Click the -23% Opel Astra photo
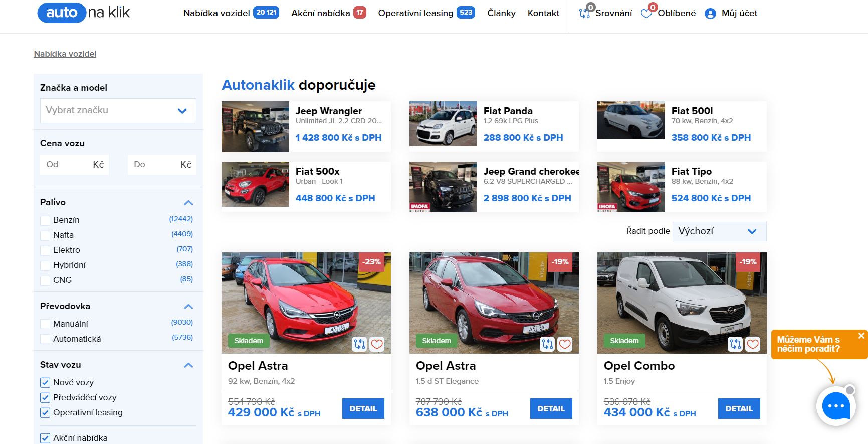This screenshot has height=444, width=868. (306, 303)
